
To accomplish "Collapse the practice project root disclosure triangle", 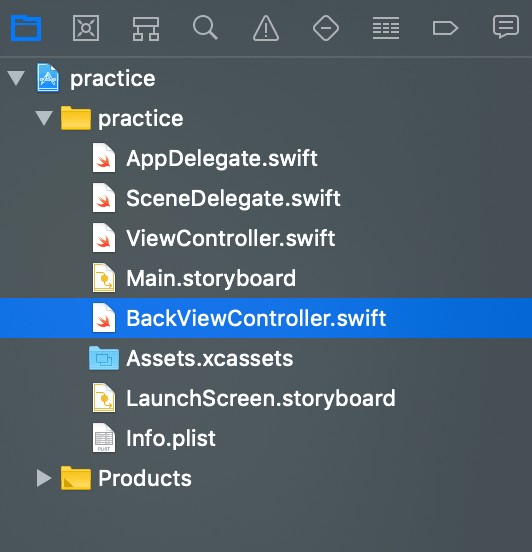I will [x=16, y=78].
